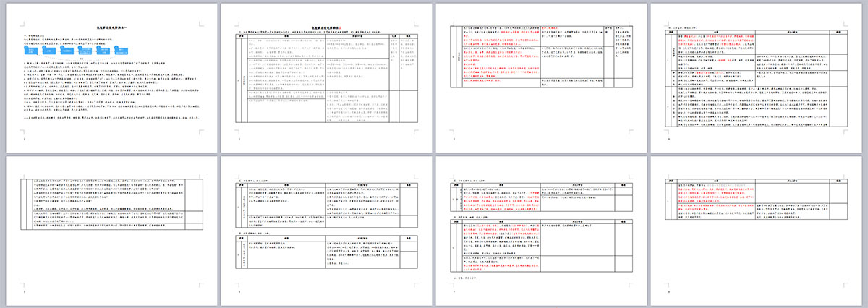Click the title heading on page two
This screenshot has height=308, width=868.
pos(325,26)
